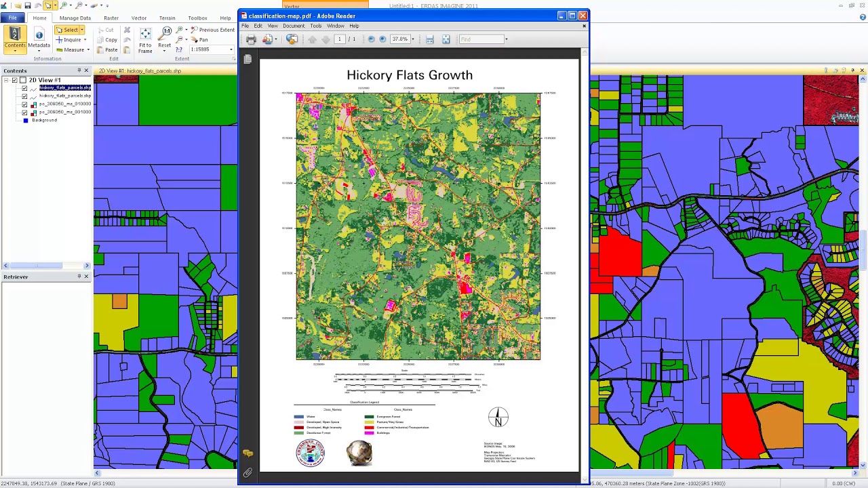
Task: Click the page number field in Adobe Reader
Action: coord(340,39)
